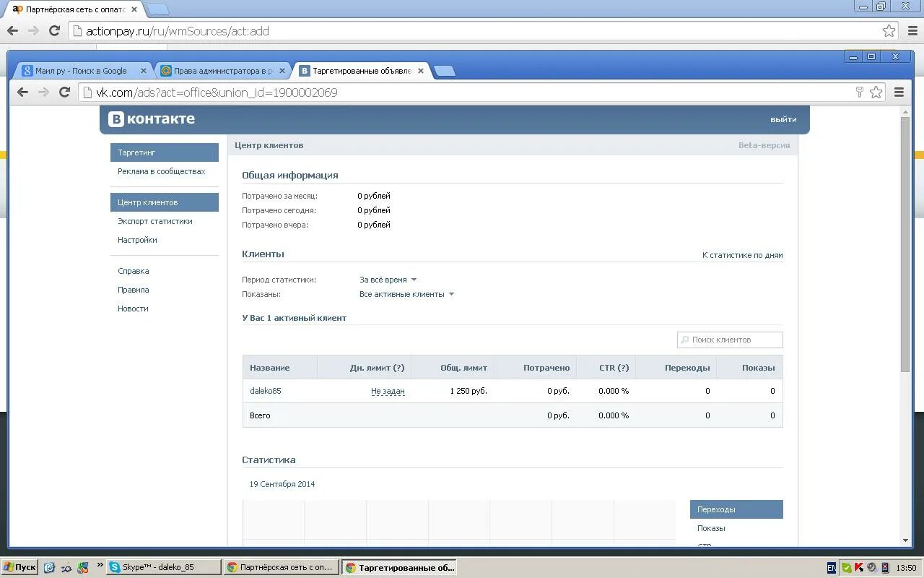The image size is (924, 578).
Task: Select Переходы chart metric
Action: (x=736, y=509)
